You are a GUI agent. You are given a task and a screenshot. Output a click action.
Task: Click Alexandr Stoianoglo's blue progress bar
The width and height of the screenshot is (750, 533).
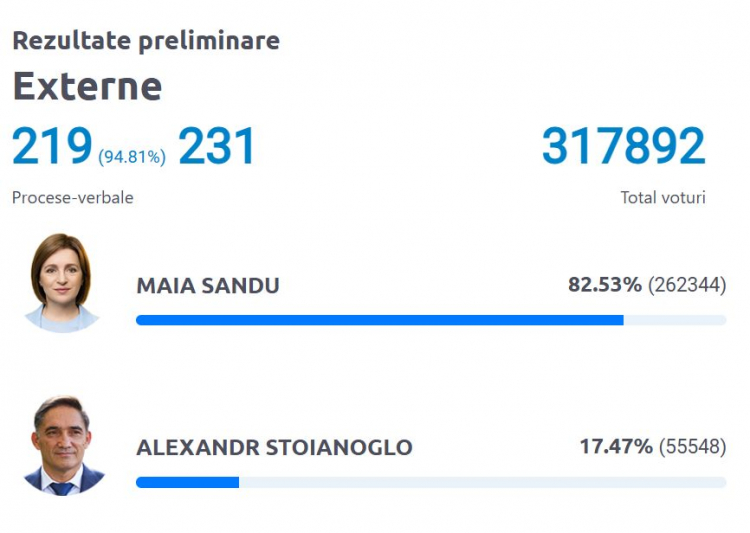188,482
